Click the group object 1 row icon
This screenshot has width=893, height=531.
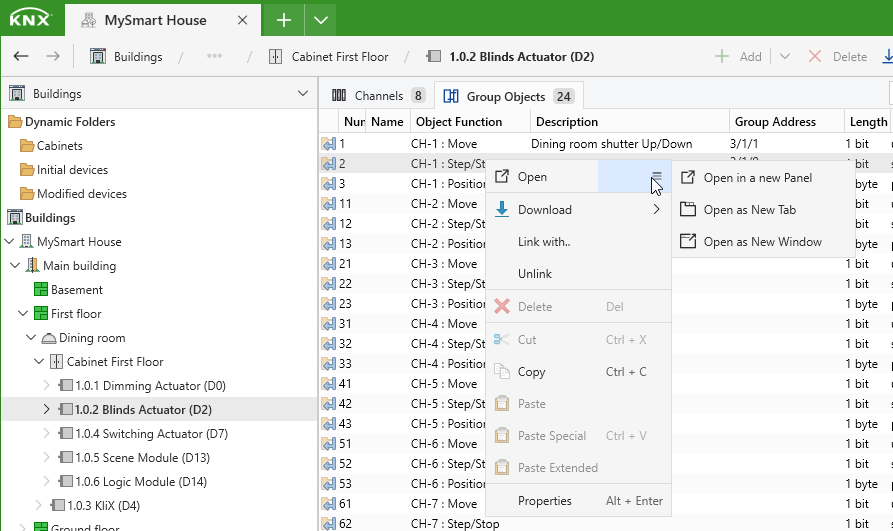click(x=329, y=144)
